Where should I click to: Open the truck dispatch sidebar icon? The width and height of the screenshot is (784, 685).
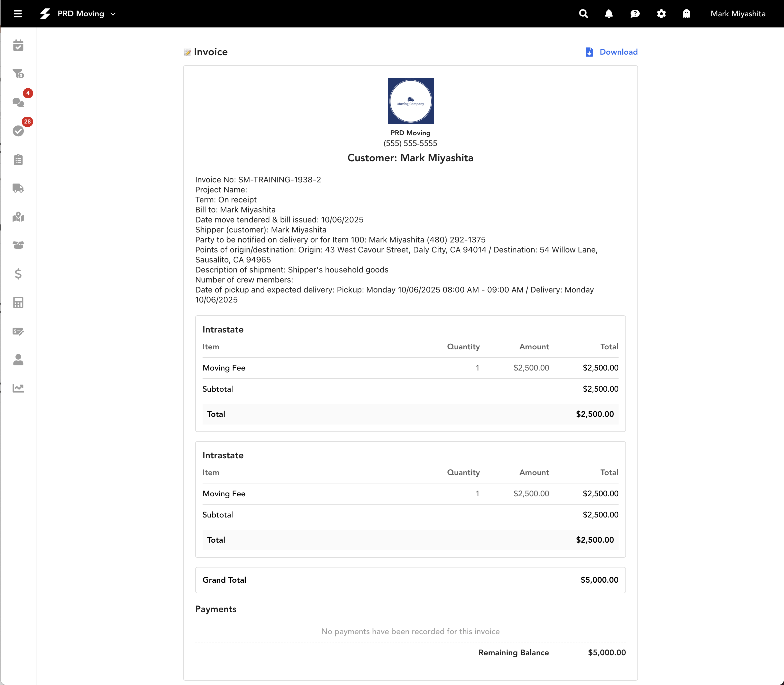point(18,188)
